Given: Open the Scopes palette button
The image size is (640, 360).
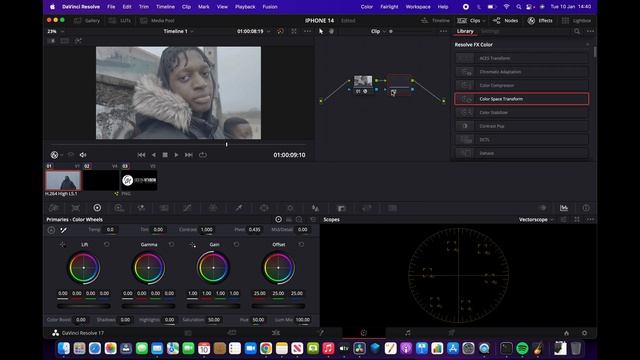Looking at the screenshot, I should 564,208.
